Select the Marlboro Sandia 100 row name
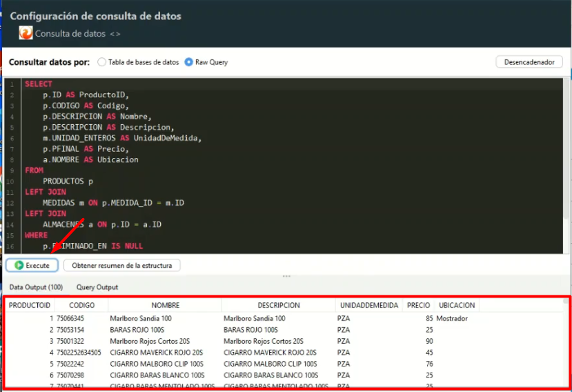This screenshot has height=392, width=572. pyautogui.click(x=141, y=319)
